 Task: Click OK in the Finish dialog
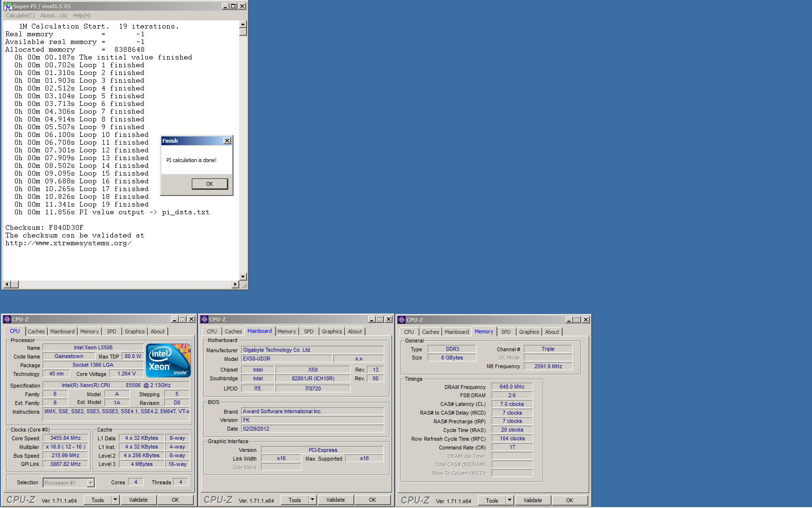pos(210,184)
